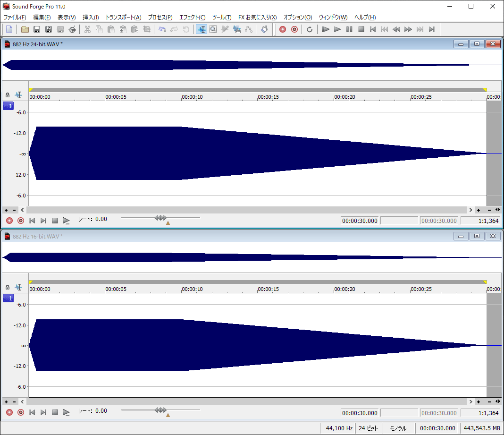Open the プロセス(P) menu
The height and width of the screenshot is (435, 504).
160,17
